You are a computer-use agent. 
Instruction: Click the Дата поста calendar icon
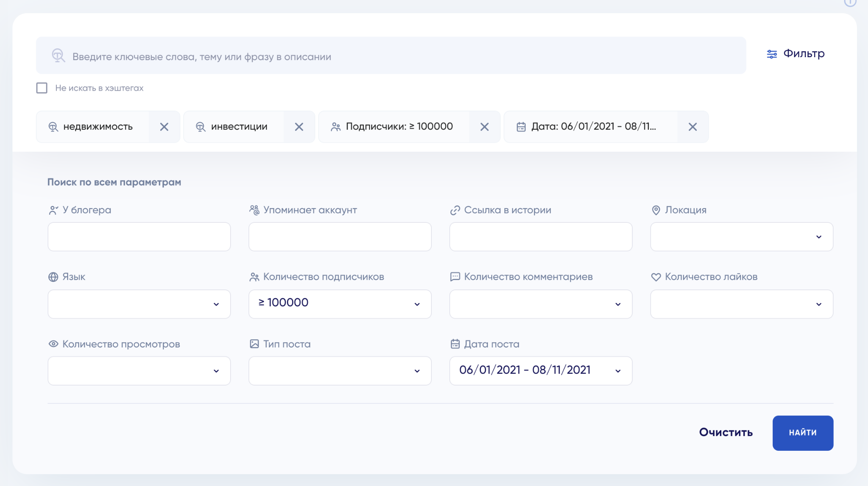click(x=455, y=344)
